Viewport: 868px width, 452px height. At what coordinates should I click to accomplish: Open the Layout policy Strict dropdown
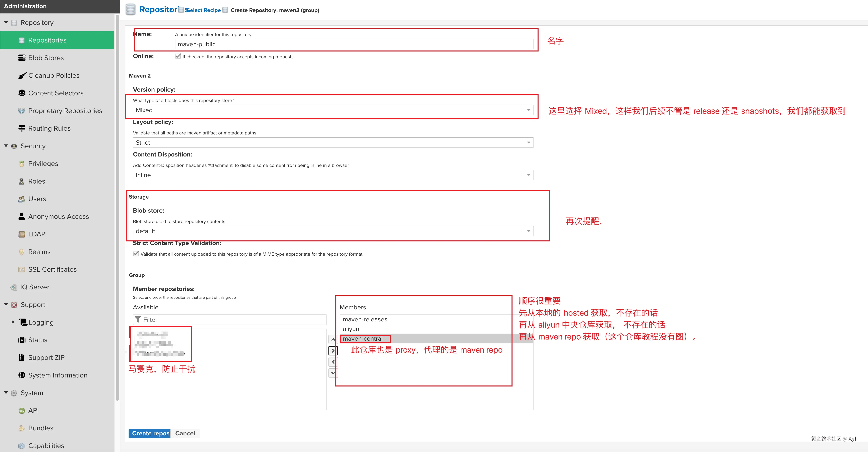333,143
